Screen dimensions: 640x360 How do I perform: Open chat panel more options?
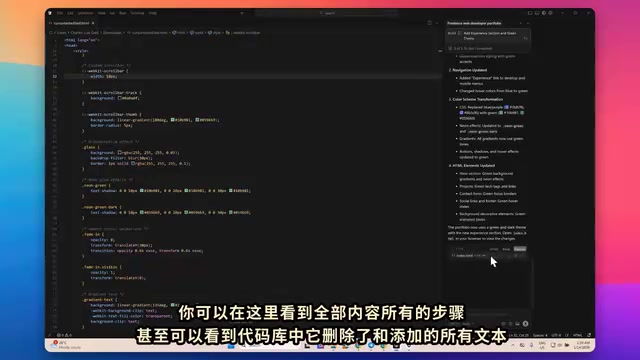pos(527,23)
